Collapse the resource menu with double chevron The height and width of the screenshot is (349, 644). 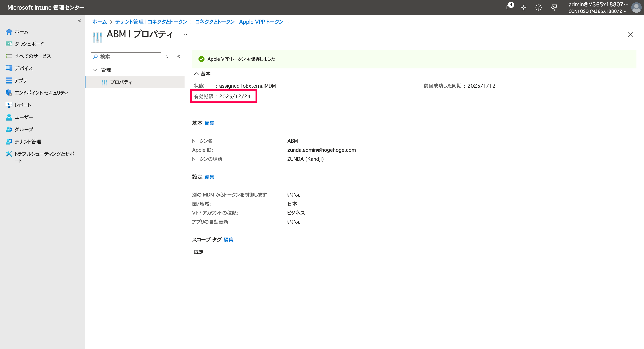click(179, 57)
